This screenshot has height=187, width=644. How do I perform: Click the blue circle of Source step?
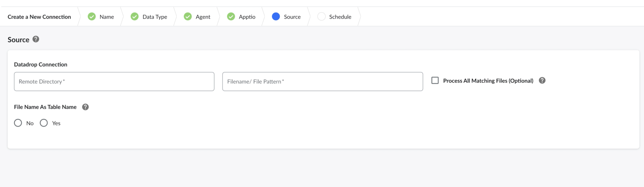(x=276, y=17)
